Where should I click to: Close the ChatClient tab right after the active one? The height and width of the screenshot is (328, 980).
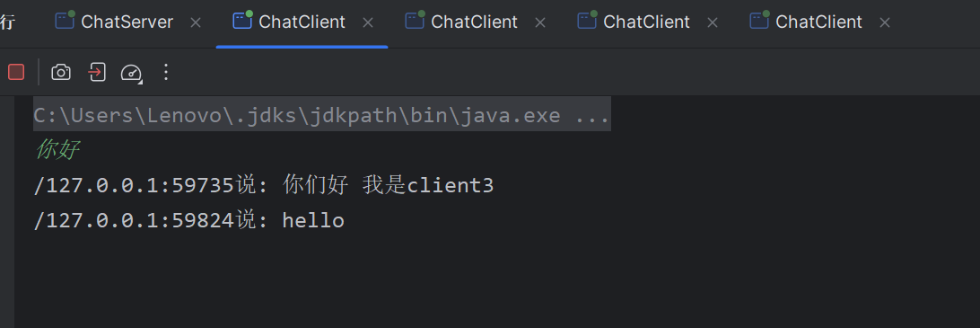coord(540,22)
